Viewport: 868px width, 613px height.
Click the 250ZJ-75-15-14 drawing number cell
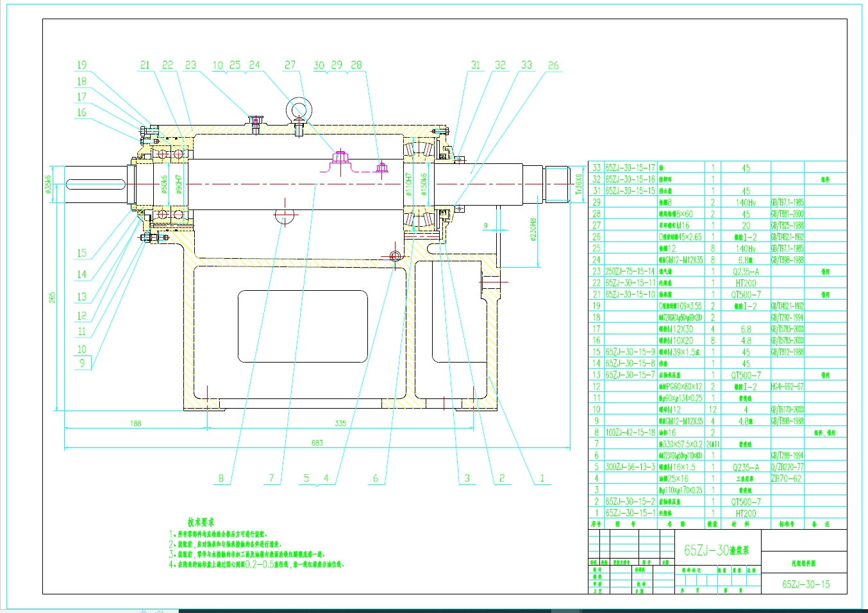(630, 272)
